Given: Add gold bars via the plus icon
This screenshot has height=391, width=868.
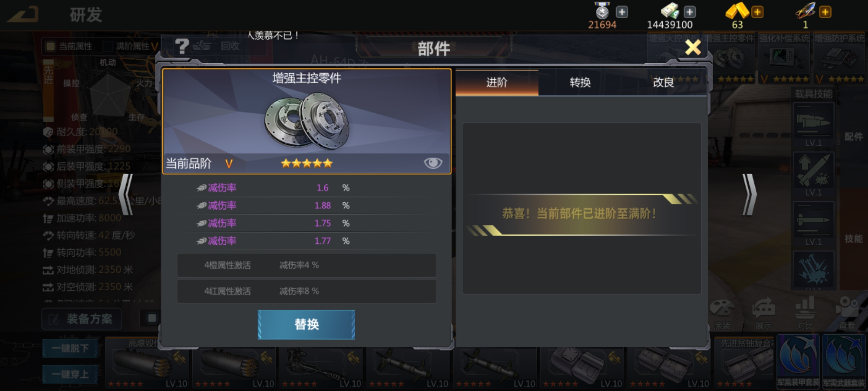Looking at the screenshot, I should [x=757, y=12].
